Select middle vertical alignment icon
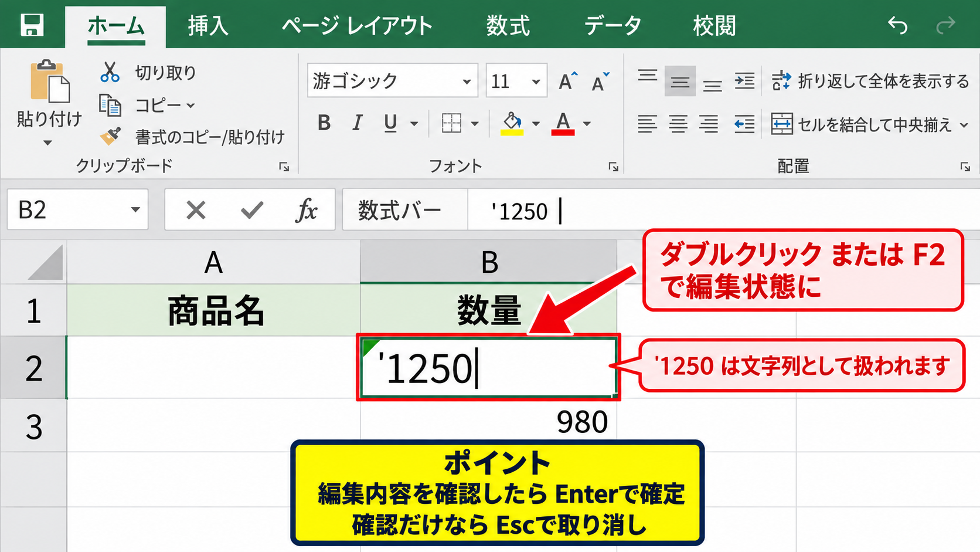Screen dimensions: 980x552 pyautogui.click(x=680, y=81)
